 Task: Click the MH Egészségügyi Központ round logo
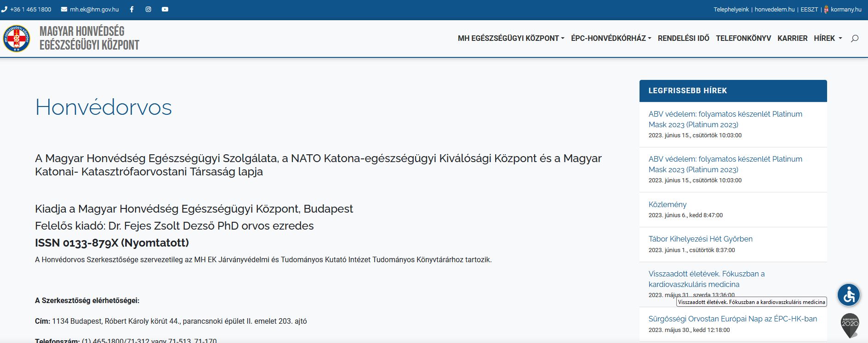tap(17, 38)
